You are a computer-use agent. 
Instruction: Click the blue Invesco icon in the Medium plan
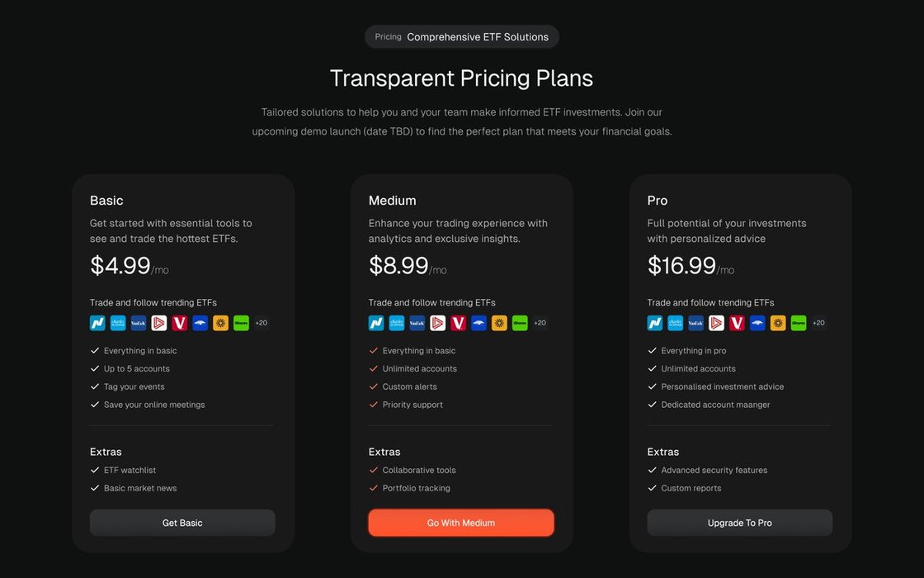(x=478, y=323)
